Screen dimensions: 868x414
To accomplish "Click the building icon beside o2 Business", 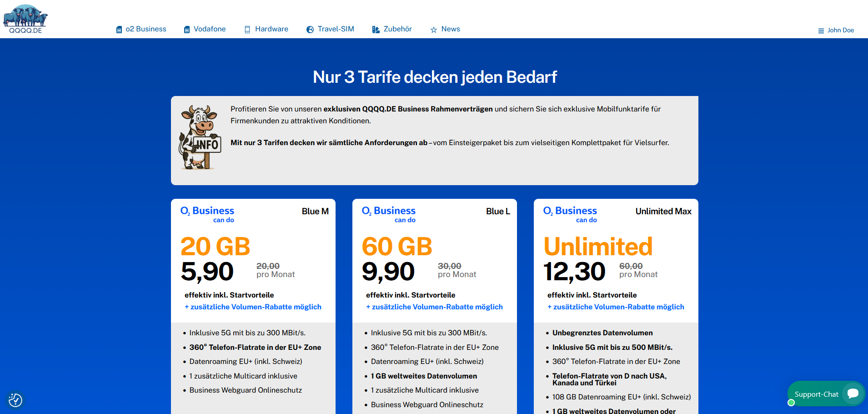I will point(119,30).
